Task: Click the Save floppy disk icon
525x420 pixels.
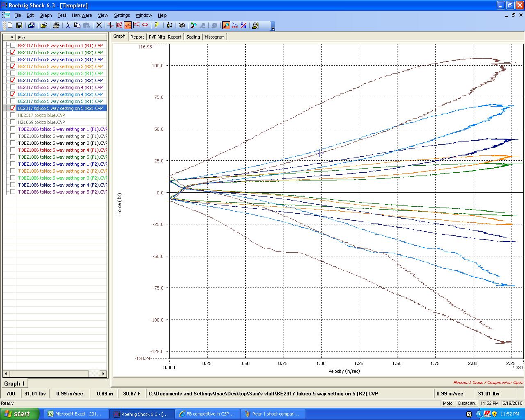Action: coord(19,25)
